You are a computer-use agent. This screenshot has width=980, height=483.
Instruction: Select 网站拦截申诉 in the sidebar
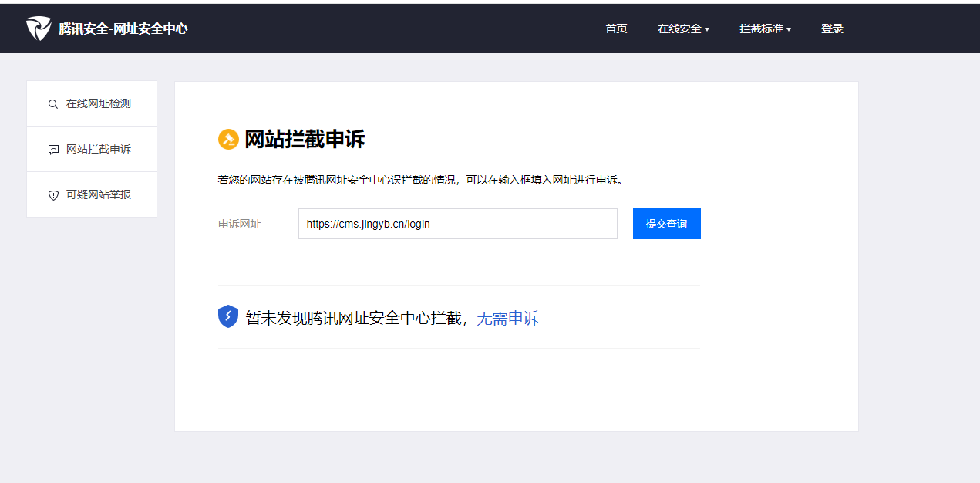92,149
